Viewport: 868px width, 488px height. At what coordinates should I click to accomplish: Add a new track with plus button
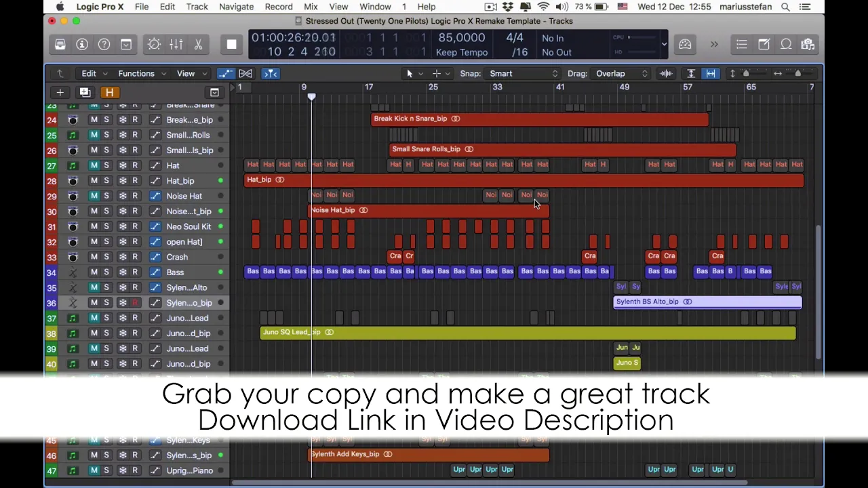(60, 92)
